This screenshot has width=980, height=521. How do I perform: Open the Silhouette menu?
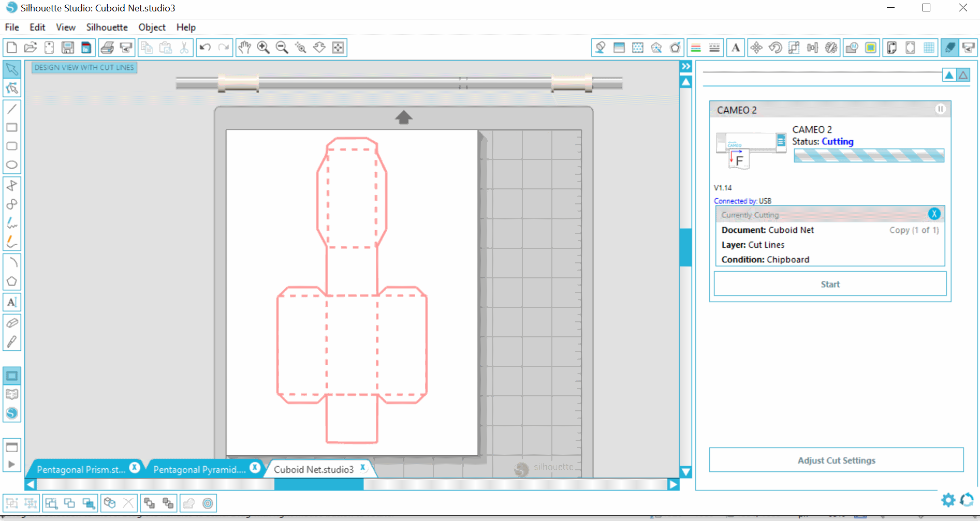[x=107, y=27]
